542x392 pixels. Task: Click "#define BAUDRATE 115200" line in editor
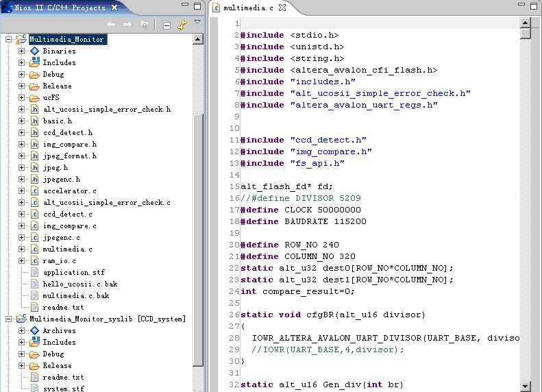(304, 221)
